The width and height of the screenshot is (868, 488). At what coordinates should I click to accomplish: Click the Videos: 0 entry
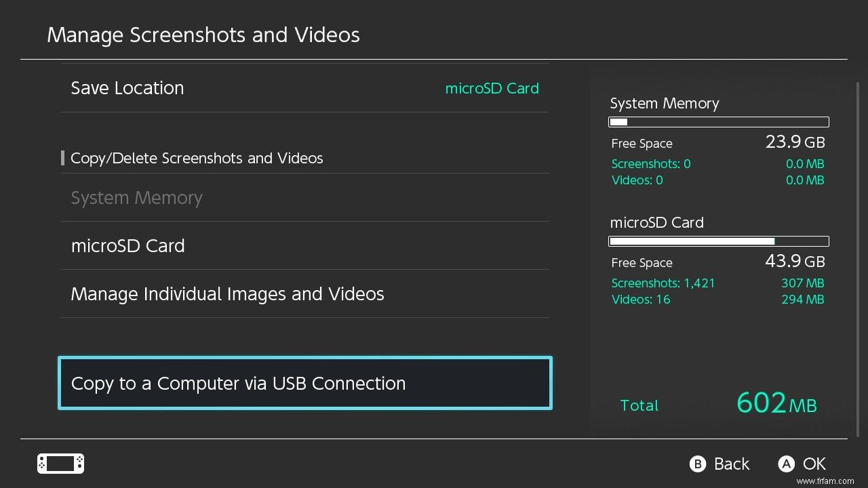[637, 180]
